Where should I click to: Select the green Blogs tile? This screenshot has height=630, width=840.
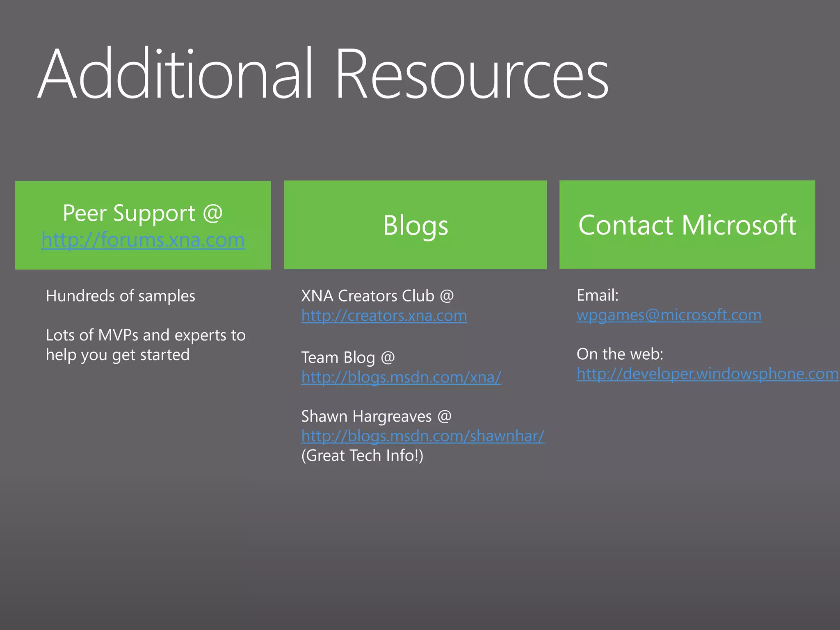point(415,225)
